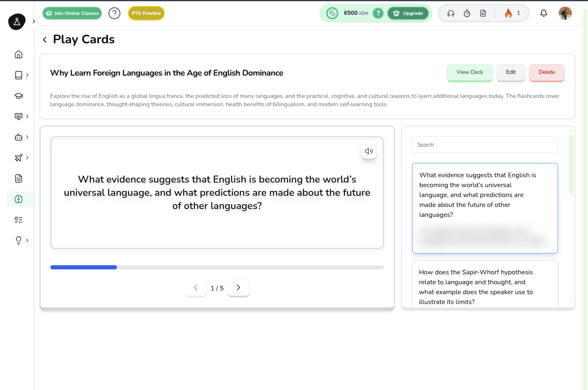The height and width of the screenshot is (390, 588).
Task: Play the flashcard audio with speaker icon
Action: (369, 151)
